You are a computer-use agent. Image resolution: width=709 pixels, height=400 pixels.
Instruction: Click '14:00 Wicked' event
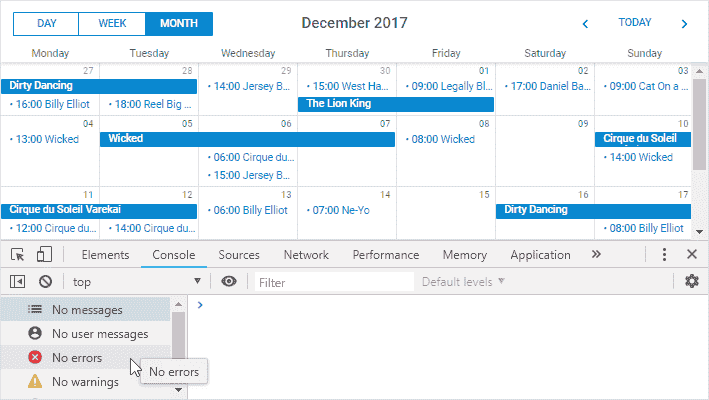tap(638, 157)
